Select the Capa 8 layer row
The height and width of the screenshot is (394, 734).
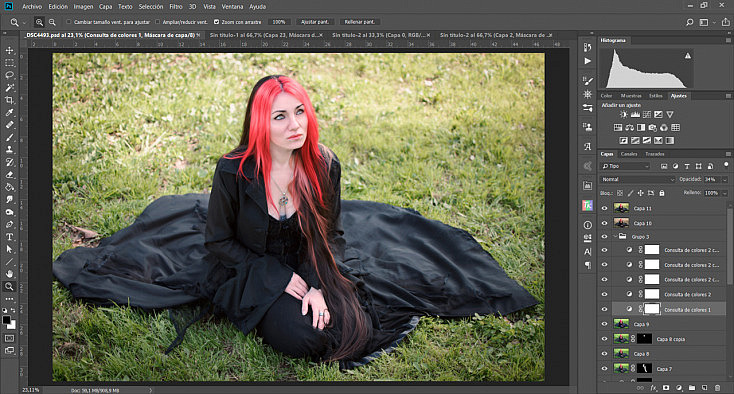662,354
